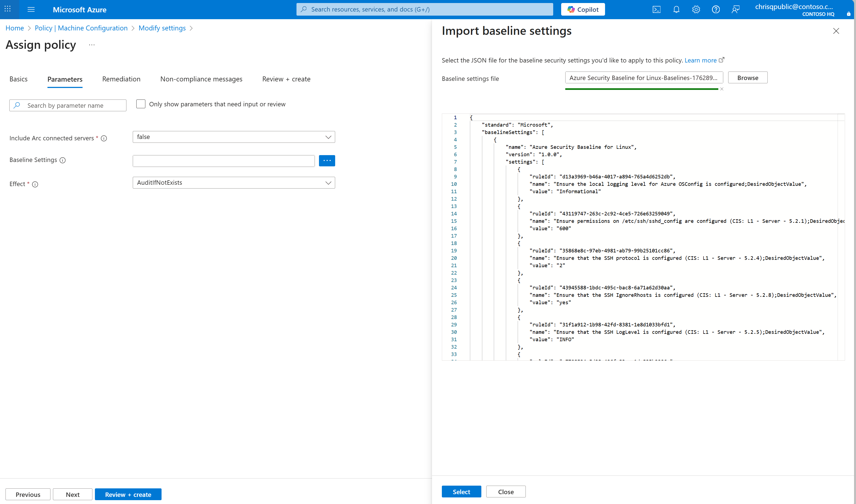Viewport: 856px width, 504px height.
Task: Click the info icon next to Effect
Action: [35, 184]
